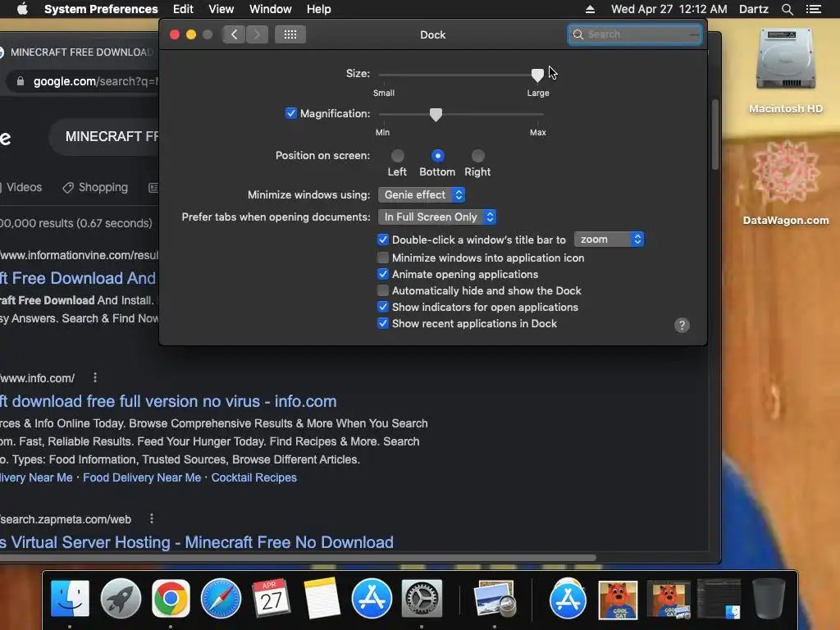Open Free Download And result link in Chrome

click(78, 278)
